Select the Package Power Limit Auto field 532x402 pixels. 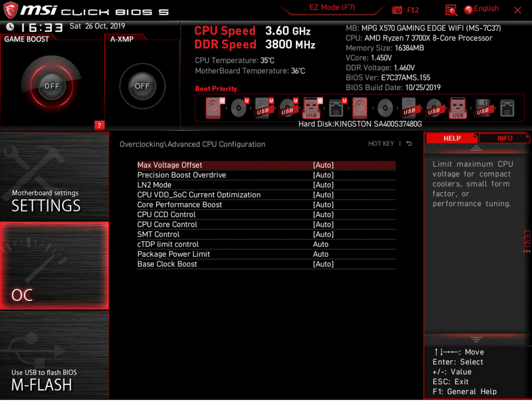pos(321,254)
